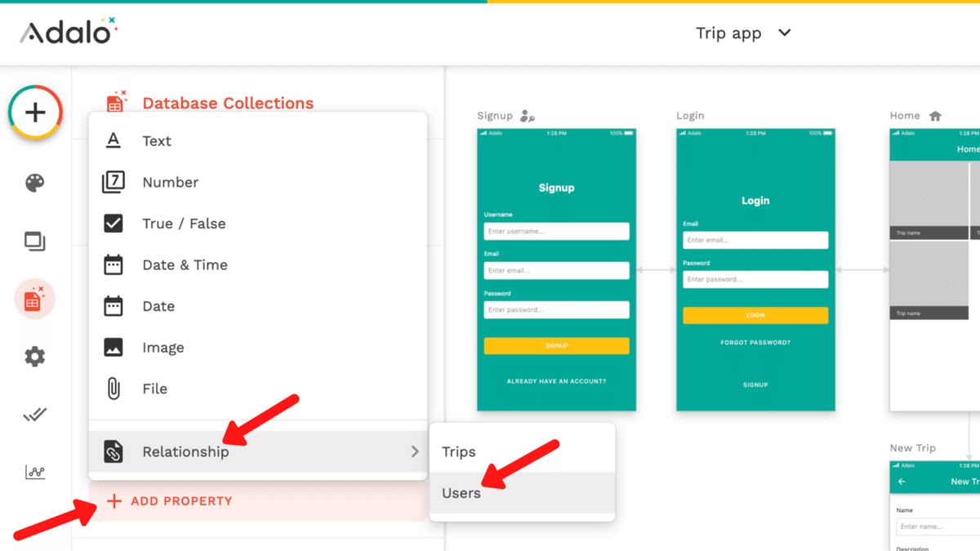Select the Database icon in sidebar
980x551 pixels.
34,299
